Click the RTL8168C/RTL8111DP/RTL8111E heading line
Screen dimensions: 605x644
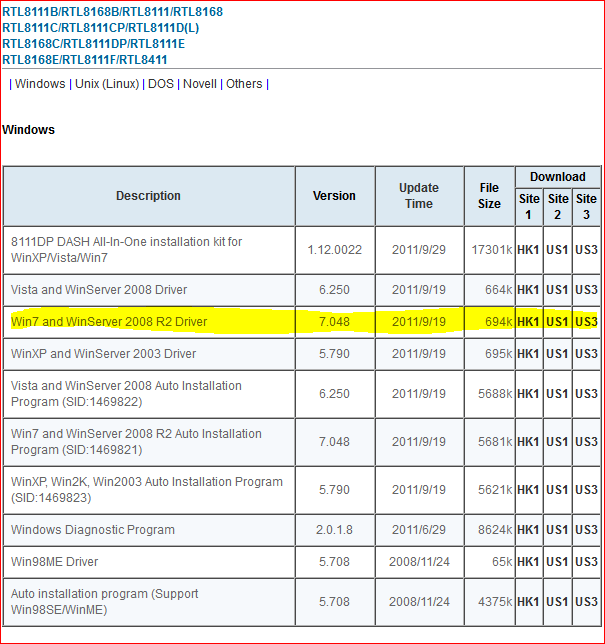94,44
